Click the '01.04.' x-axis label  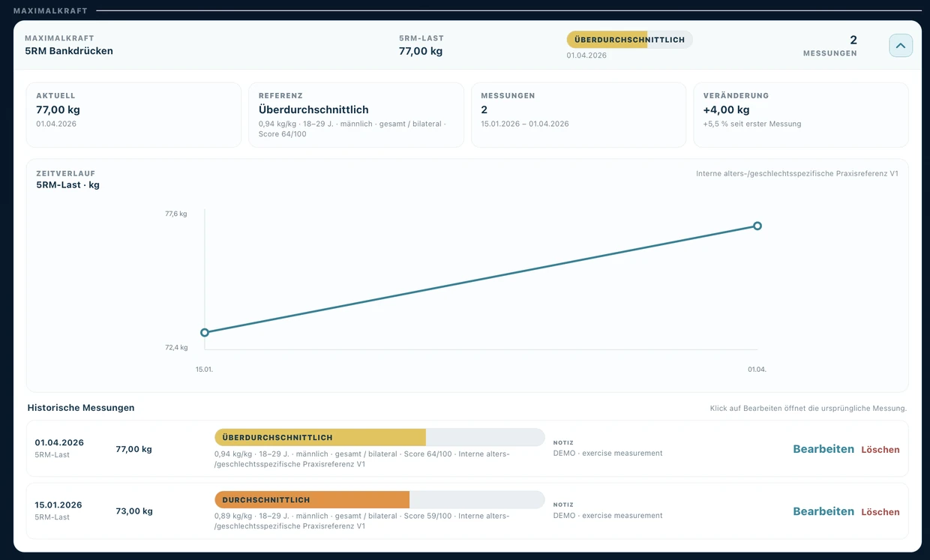757,370
